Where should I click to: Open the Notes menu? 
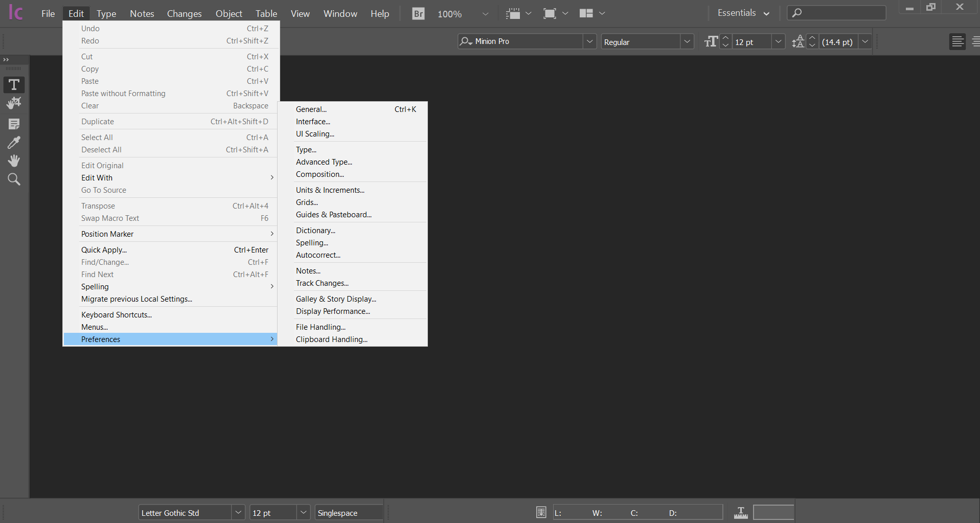(142, 14)
